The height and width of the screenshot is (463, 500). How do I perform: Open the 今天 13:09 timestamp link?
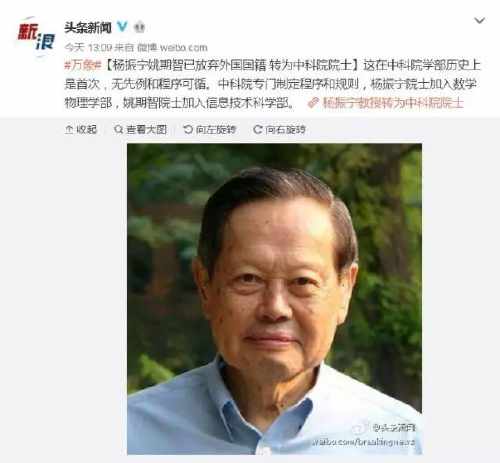88,47
